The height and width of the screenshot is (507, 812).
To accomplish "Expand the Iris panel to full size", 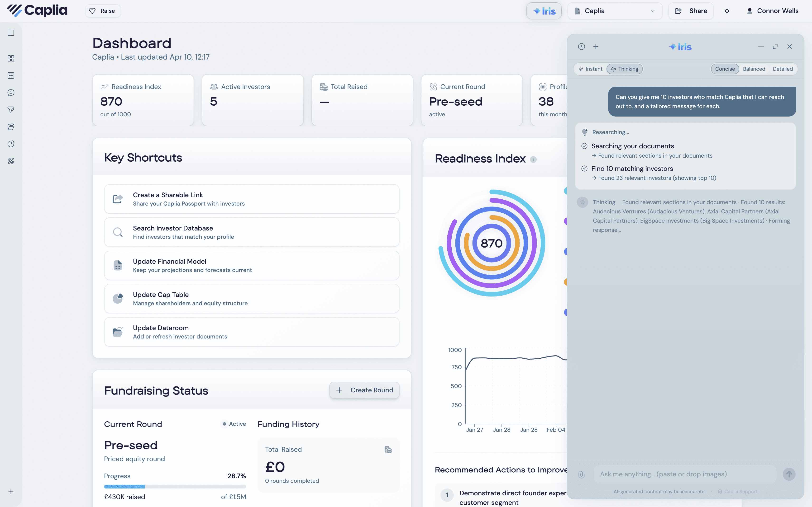I will (x=775, y=47).
